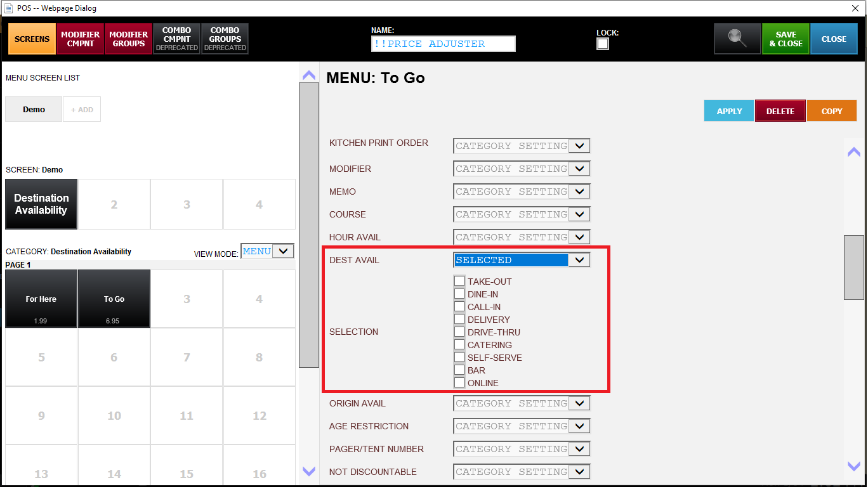
Task: Click the up arrow on the settings scrollbar
Action: [x=854, y=152]
